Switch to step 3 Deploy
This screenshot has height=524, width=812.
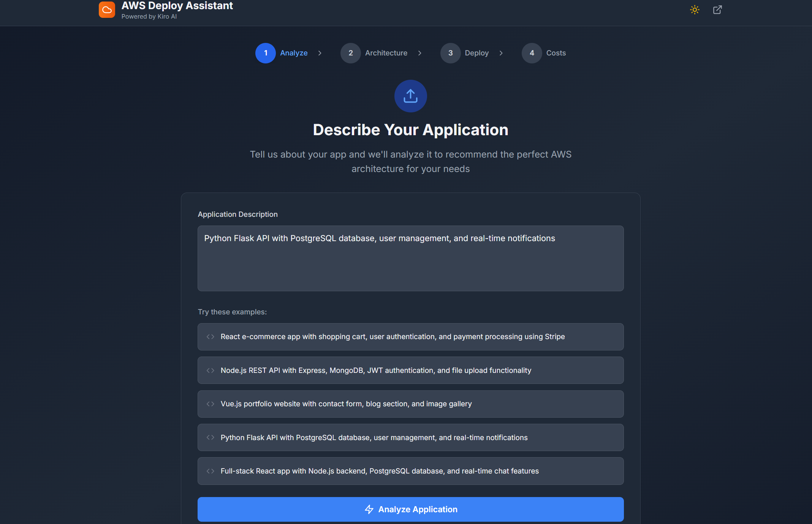pos(450,53)
